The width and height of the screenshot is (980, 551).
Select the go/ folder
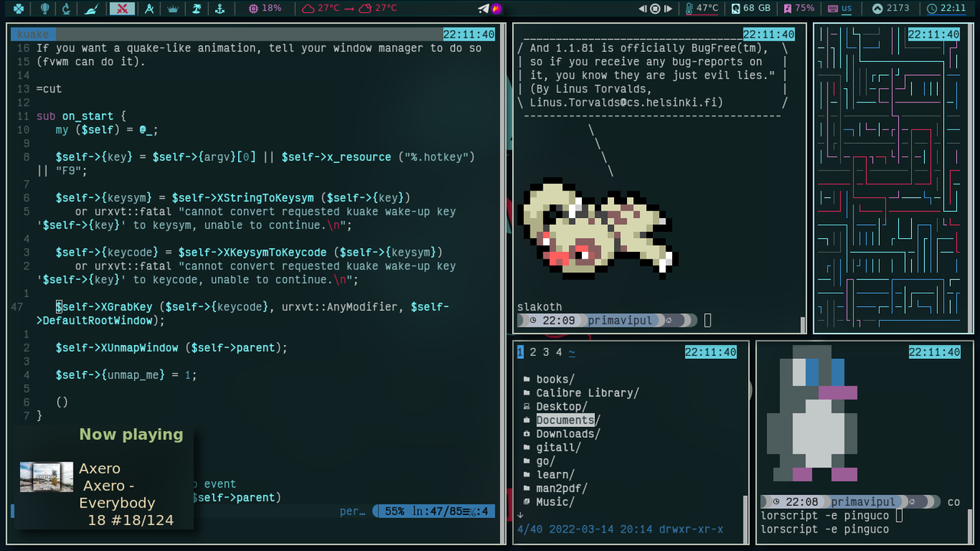click(x=546, y=461)
